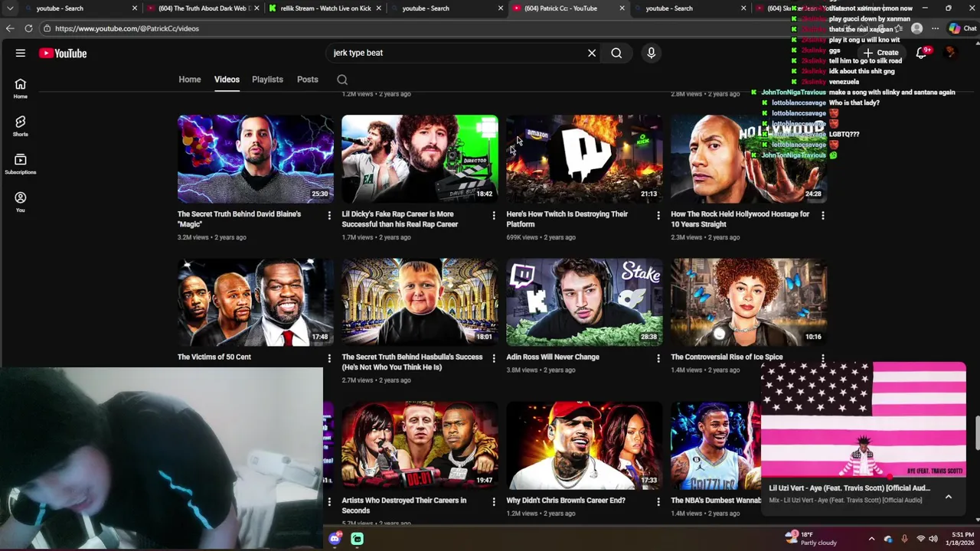Select the channel Videos tab
This screenshot has width=980, height=551.
227,80
